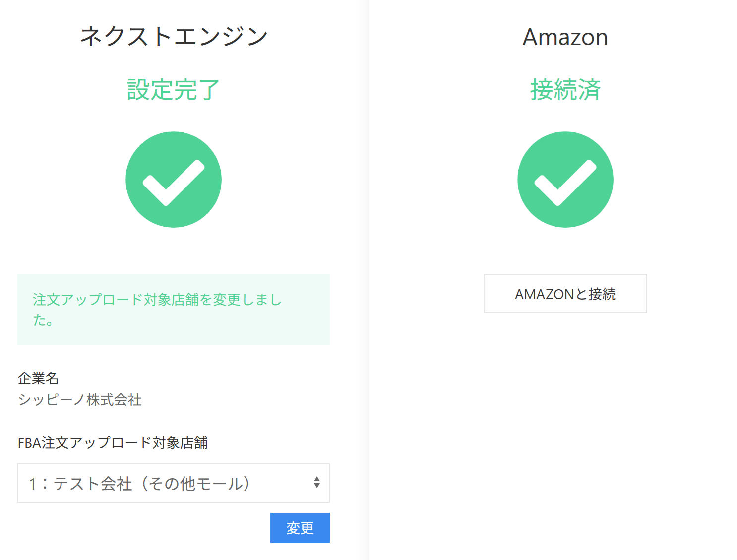The width and height of the screenshot is (737, 560).
Task: Click the green checkmark under 設定完了
Action: [173, 180]
